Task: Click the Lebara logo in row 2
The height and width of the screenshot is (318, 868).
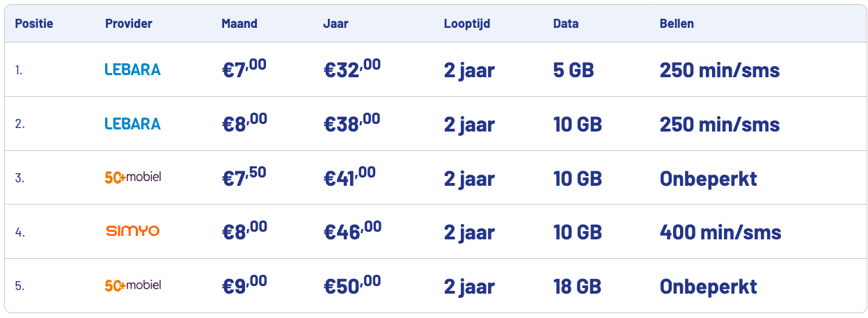Action: tap(132, 124)
